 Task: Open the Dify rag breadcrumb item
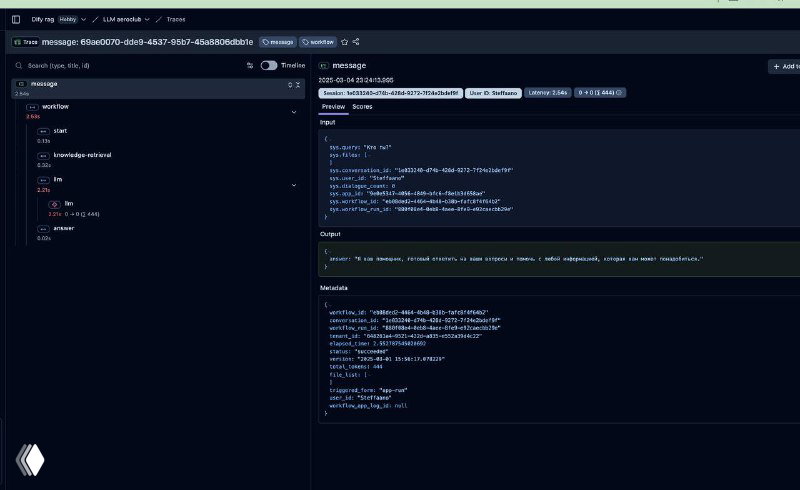[43, 19]
